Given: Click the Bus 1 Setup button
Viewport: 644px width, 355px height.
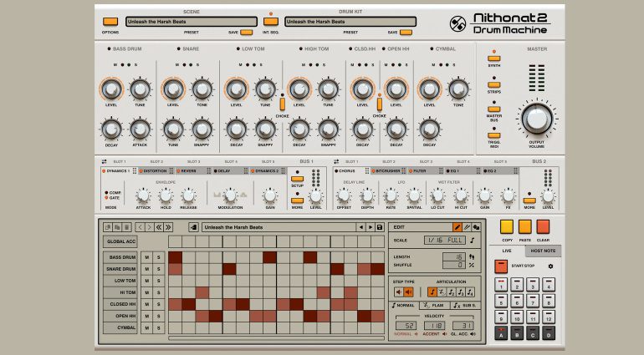Looking at the screenshot, I should 297,178.
